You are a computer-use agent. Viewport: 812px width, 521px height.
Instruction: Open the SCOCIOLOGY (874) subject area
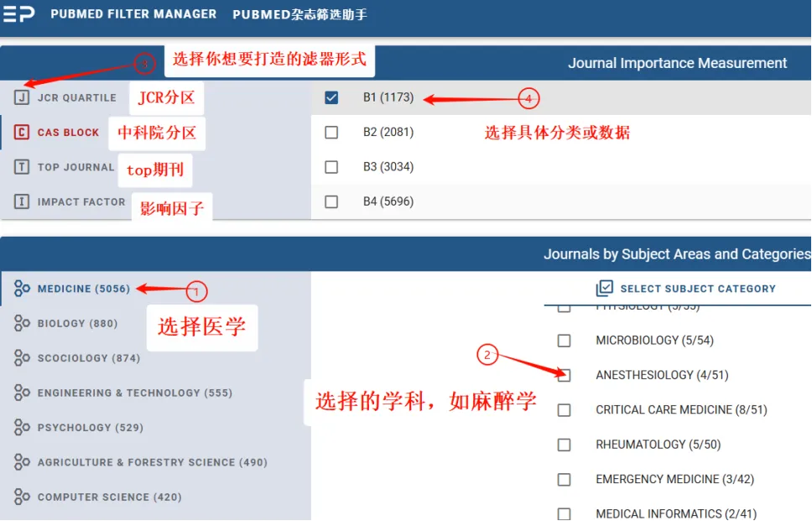pyautogui.click(x=89, y=358)
